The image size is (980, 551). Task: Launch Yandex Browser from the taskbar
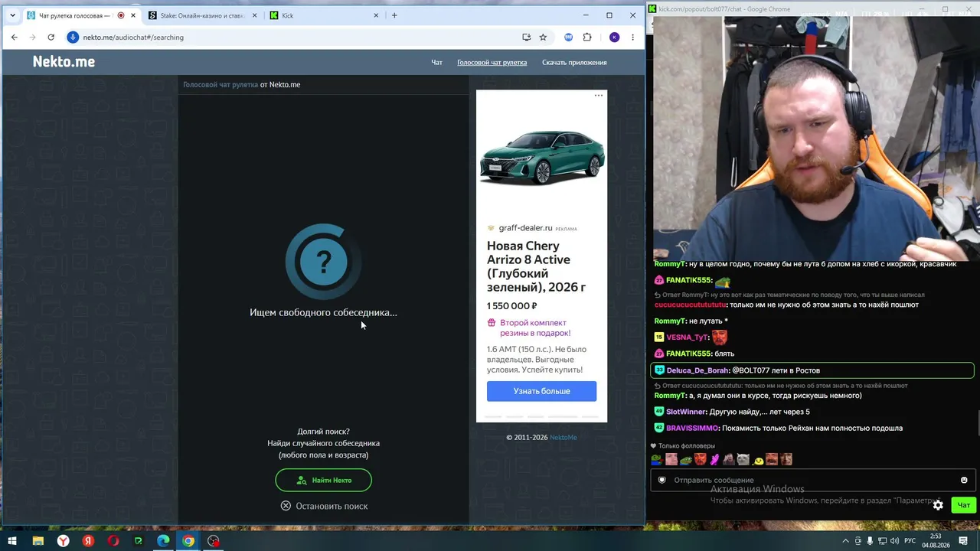[x=63, y=541]
